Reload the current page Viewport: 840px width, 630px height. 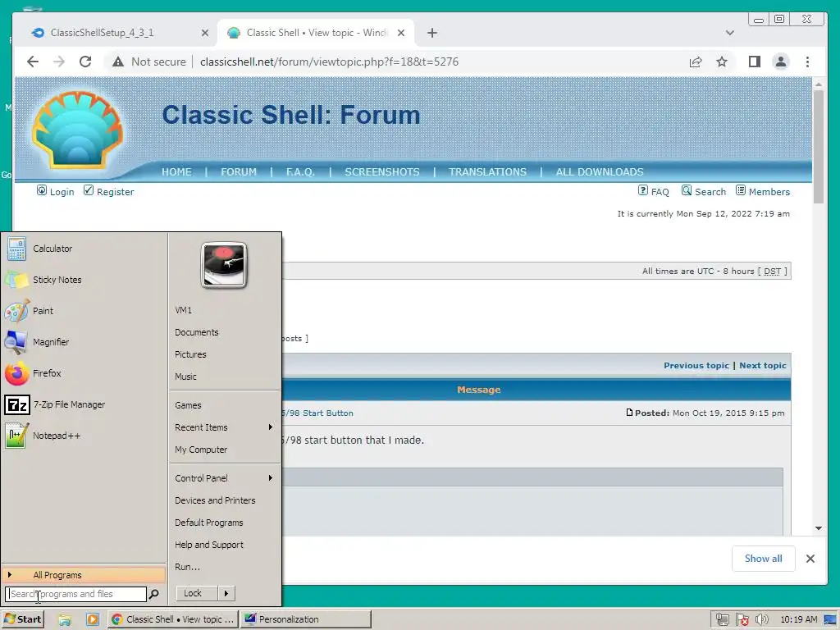point(85,62)
